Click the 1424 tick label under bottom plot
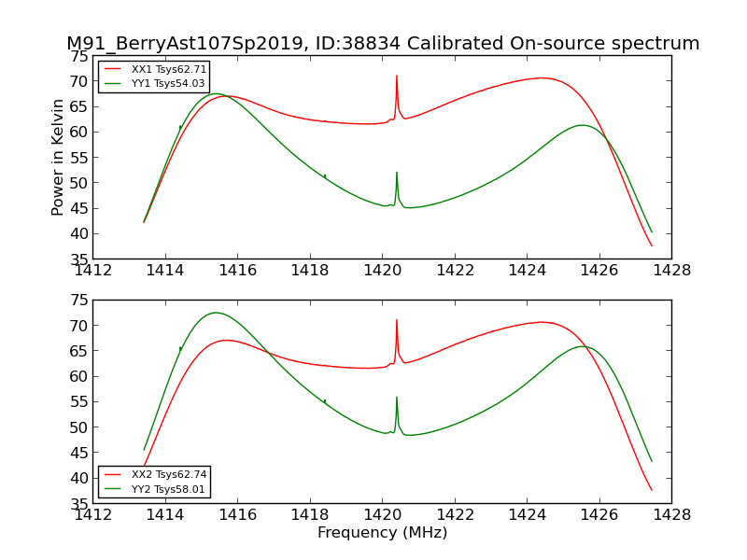Screen dimensions: 747x560 click(x=528, y=515)
